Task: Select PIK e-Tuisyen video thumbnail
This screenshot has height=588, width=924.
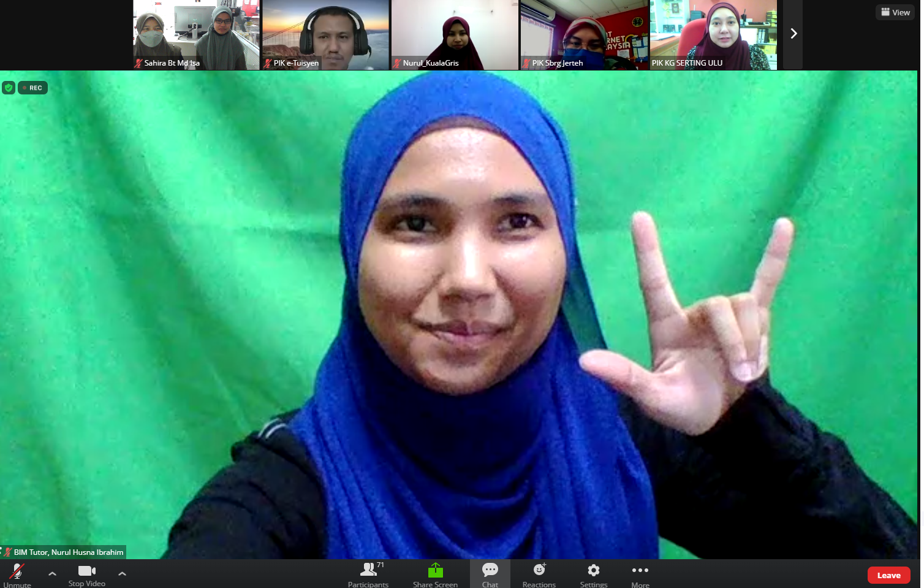Action: 325,34
